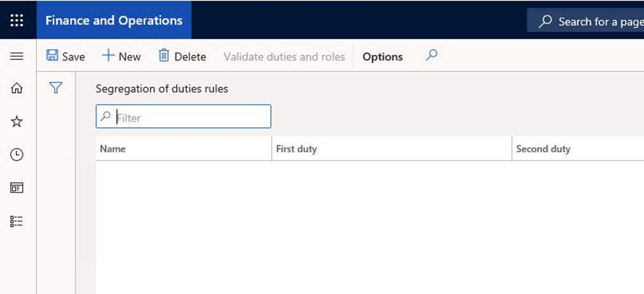Open Favorites star in sidebar
Image resolution: width=644 pixels, height=294 pixels.
17,122
